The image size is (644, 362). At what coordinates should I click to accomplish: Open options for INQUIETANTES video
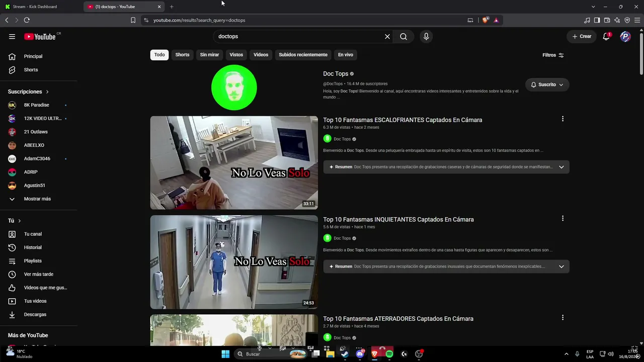[562, 219]
